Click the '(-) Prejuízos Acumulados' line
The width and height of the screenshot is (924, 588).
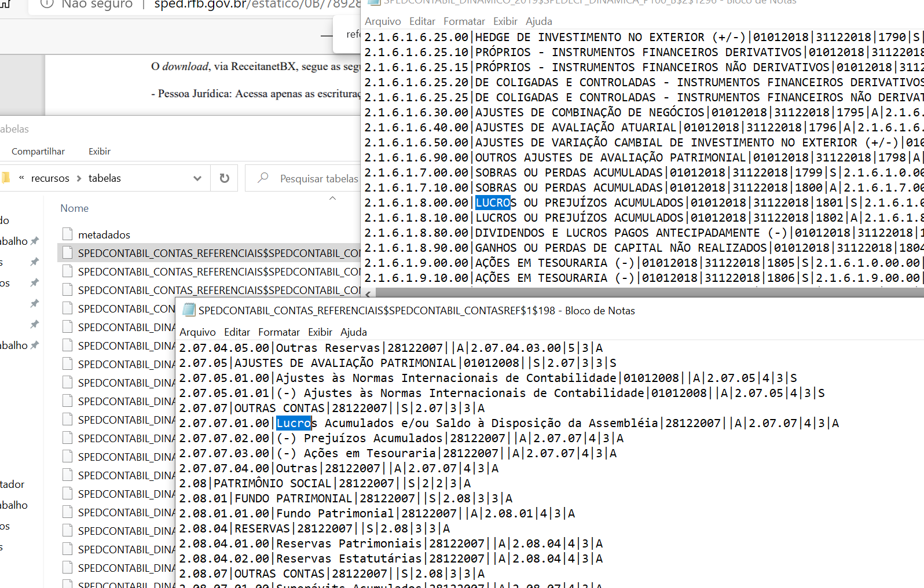(x=402, y=438)
